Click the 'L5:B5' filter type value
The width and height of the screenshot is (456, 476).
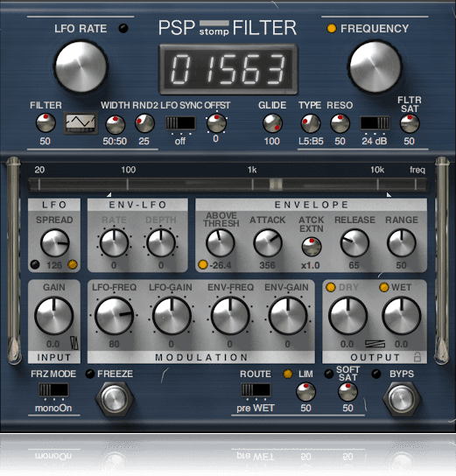tap(311, 141)
